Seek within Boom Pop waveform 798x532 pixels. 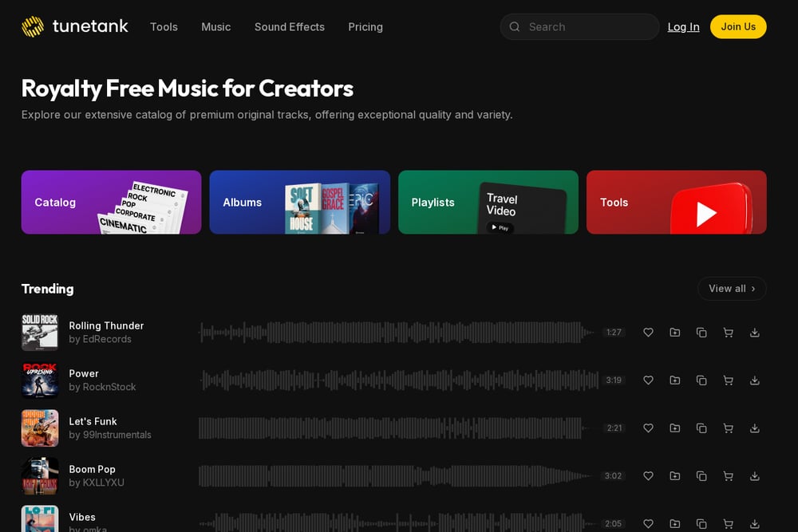pyautogui.click(x=395, y=476)
